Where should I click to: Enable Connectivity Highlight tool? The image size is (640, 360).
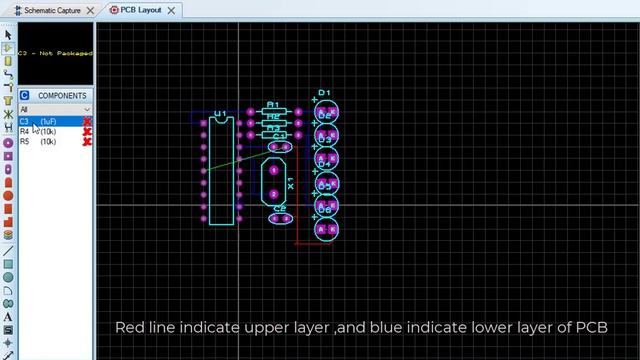[x=8, y=127]
